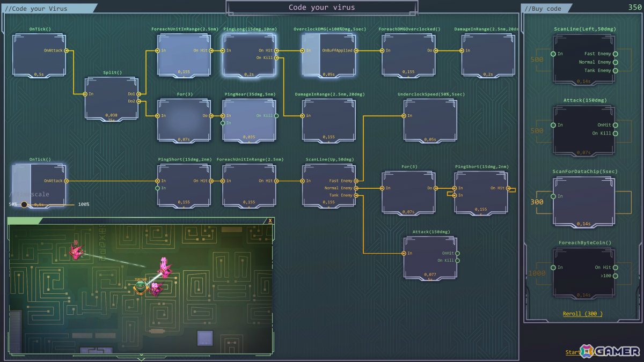
Task: Select the On Kill port of PingNear
Action: [276, 115]
